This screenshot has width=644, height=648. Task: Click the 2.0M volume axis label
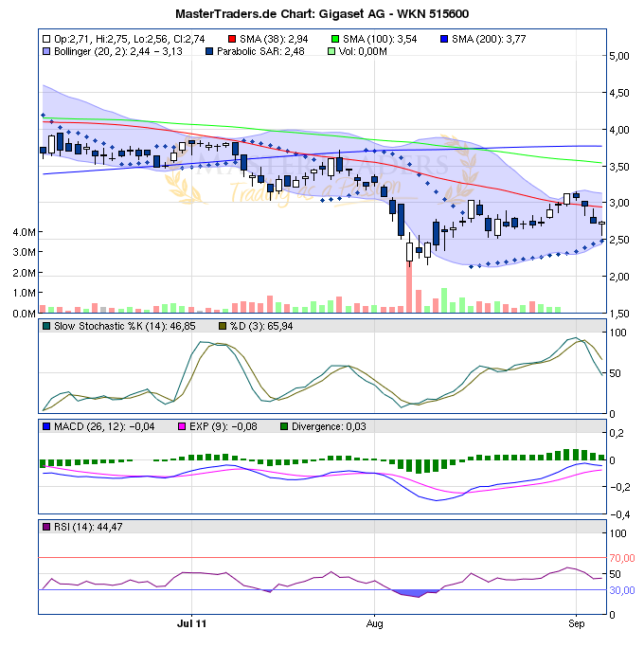tap(24, 273)
